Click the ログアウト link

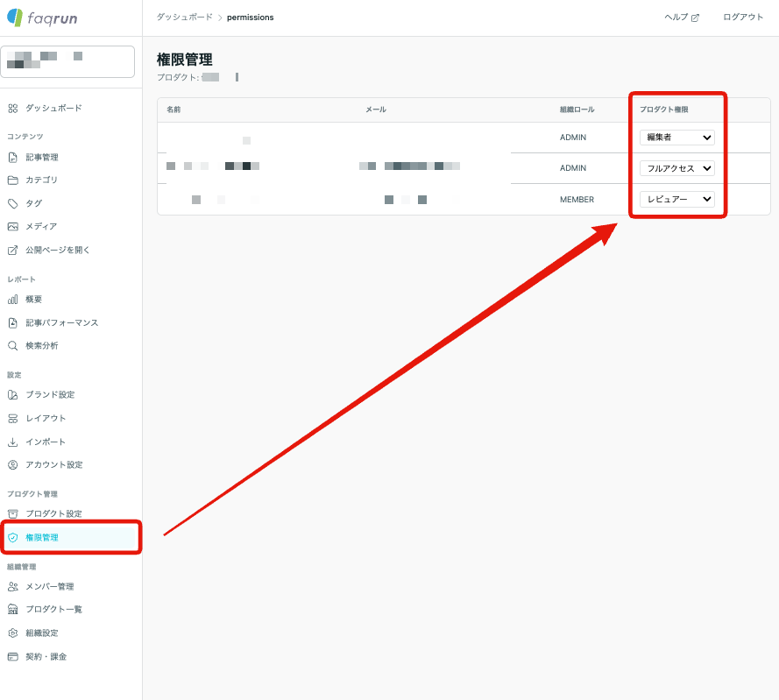pos(743,18)
